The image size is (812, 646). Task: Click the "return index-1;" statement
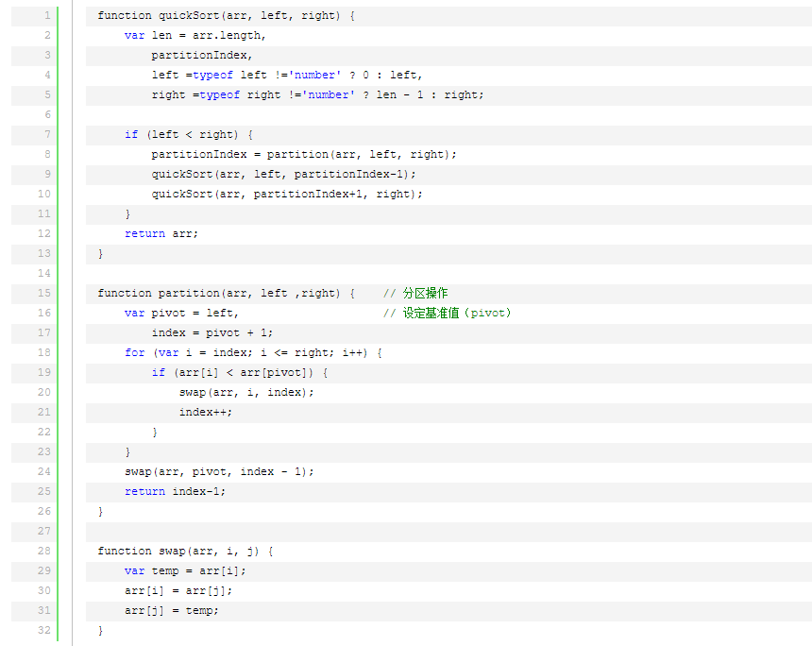[176, 492]
